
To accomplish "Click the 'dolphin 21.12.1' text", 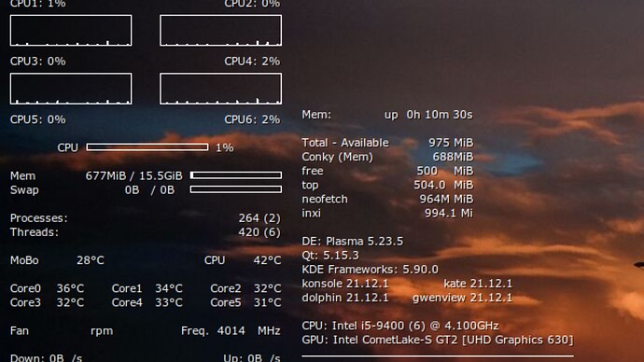I will pos(345,298).
